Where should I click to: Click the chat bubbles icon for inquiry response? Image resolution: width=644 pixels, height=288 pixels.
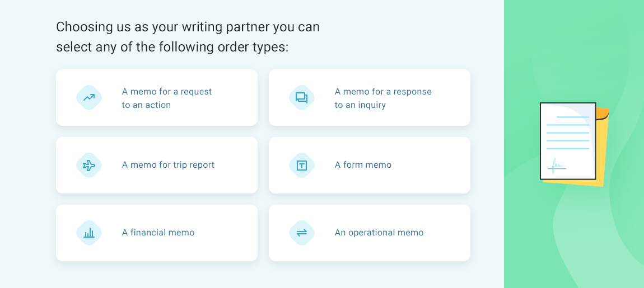pos(301,98)
